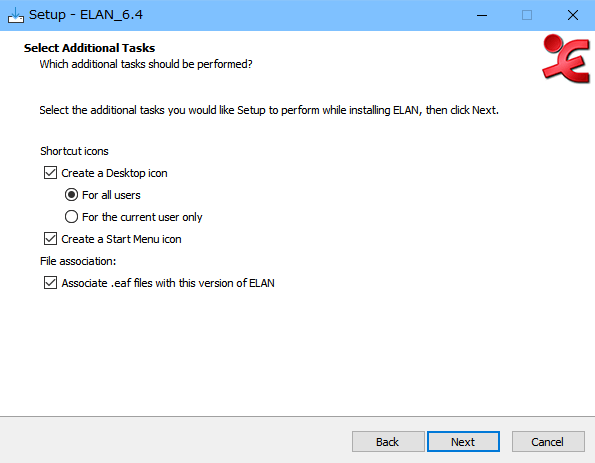
Task: Disable the Associate .eaf files checkbox
Action: 50,283
